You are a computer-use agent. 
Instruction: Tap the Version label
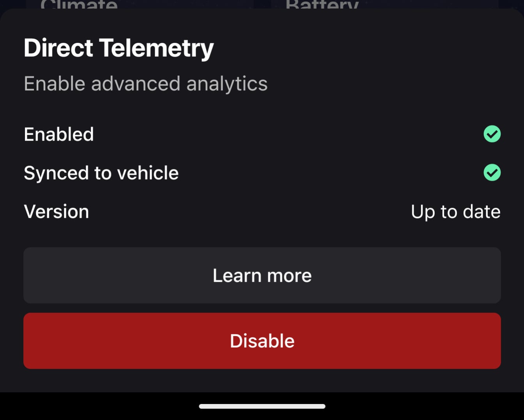click(x=57, y=212)
